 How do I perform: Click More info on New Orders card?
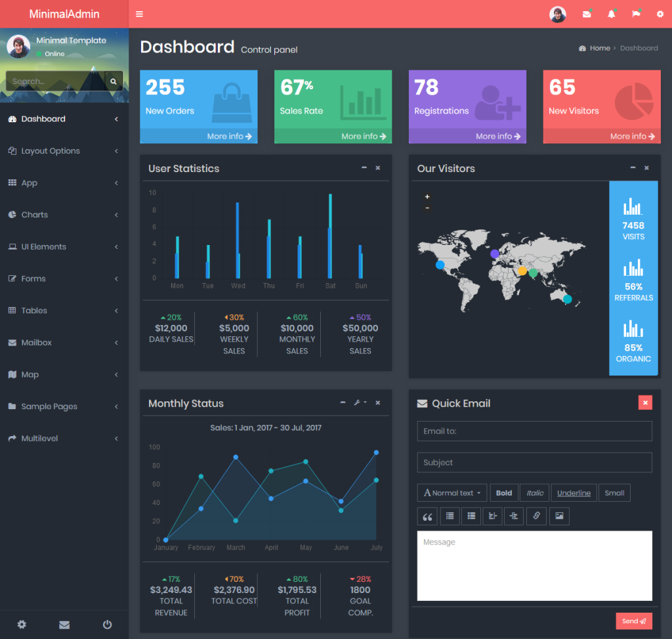[x=199, y=137]
